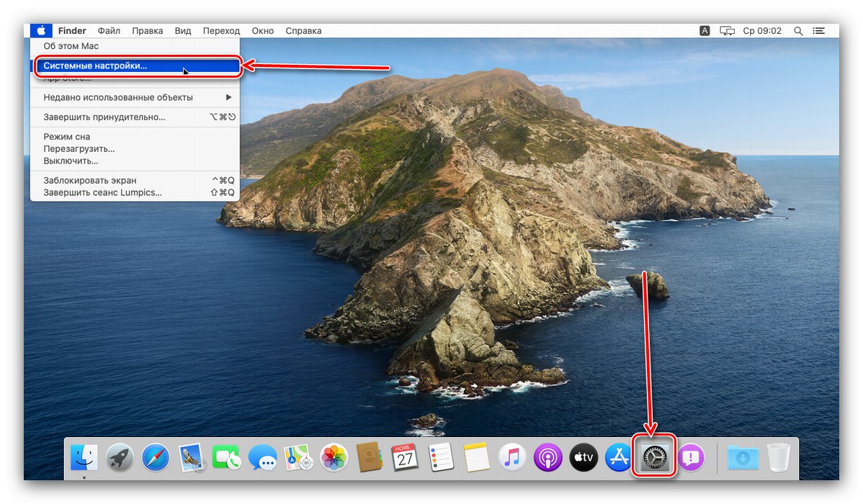
Task: Launch Launchpad rocket icon in Dock
Action: pos(120,457)
